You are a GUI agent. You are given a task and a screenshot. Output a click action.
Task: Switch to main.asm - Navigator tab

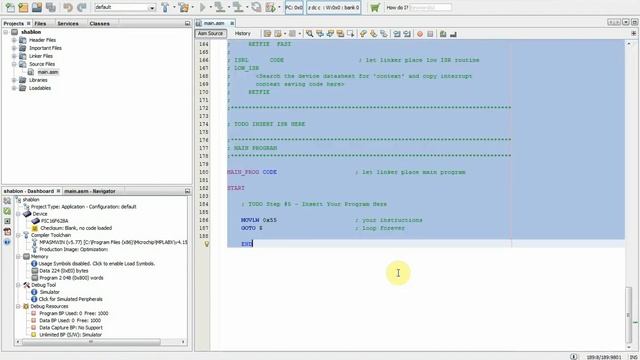[89, 191]
